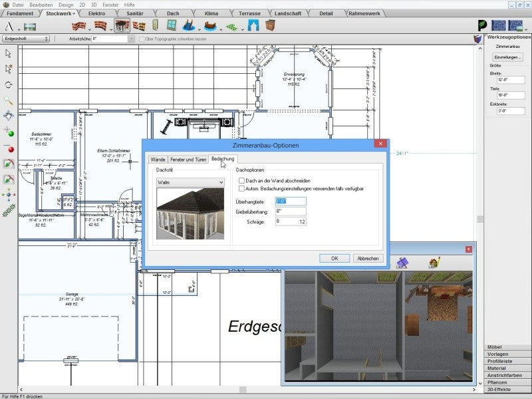
Task: Click the dimension/grid tool icon
Action: pyautogui.click(x=30, y=27)
